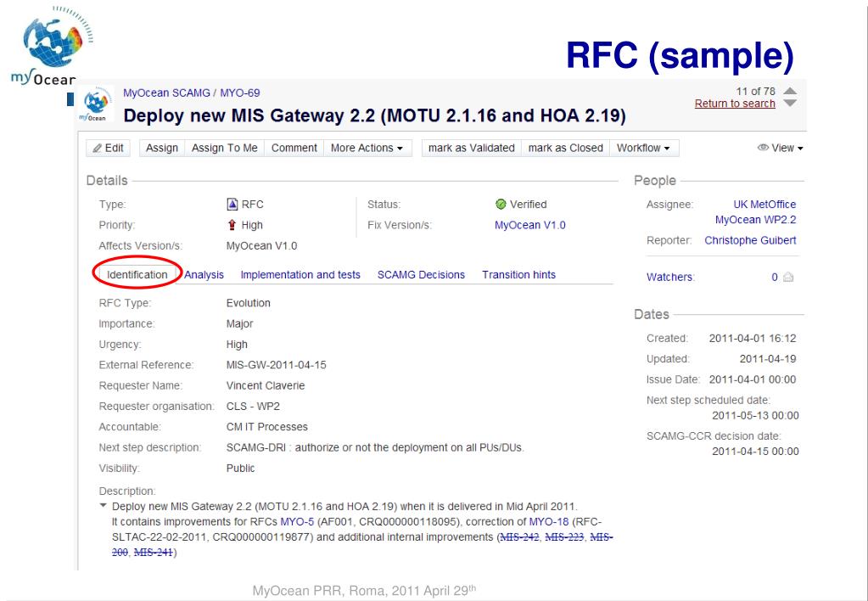The width and height of the screenshot is (868, 601).
Task: Click the eye icon on View
Action: click(x=763, y=148)
